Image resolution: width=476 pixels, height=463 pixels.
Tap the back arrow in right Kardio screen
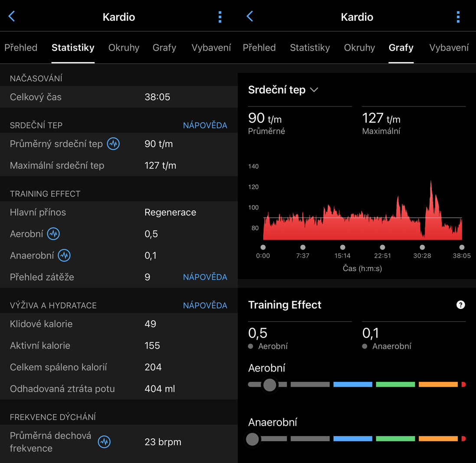[x=250, y=17]
